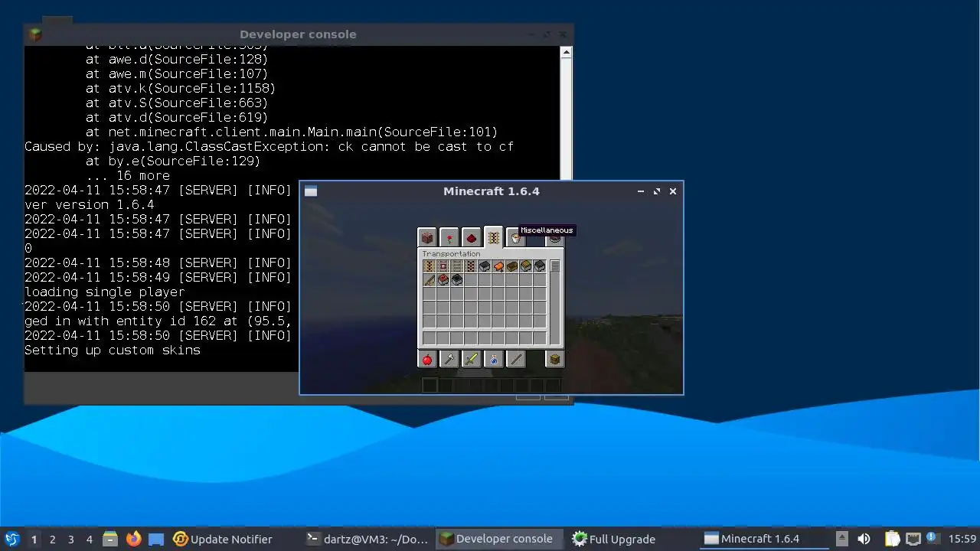Click the creative inventory scrollbar handle

point(555,266)
